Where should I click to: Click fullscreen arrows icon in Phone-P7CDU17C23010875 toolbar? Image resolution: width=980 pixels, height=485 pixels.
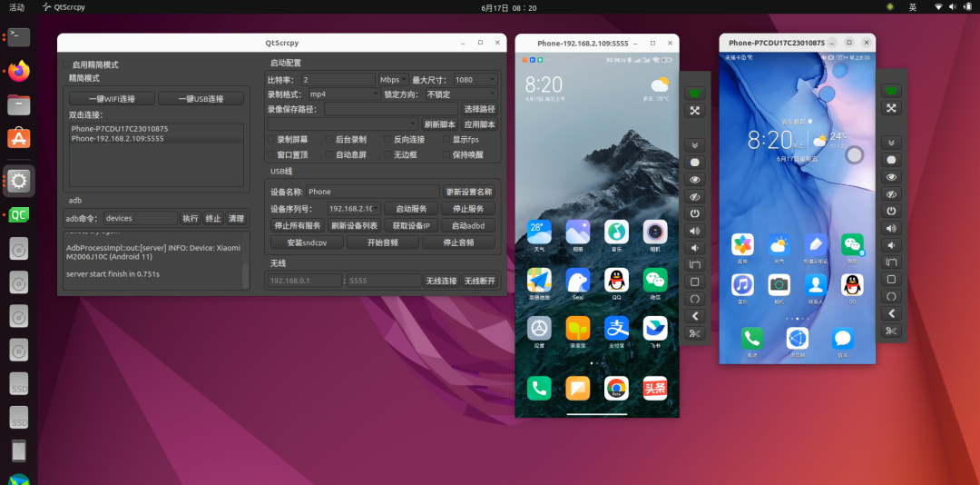[x=891, y=108]
